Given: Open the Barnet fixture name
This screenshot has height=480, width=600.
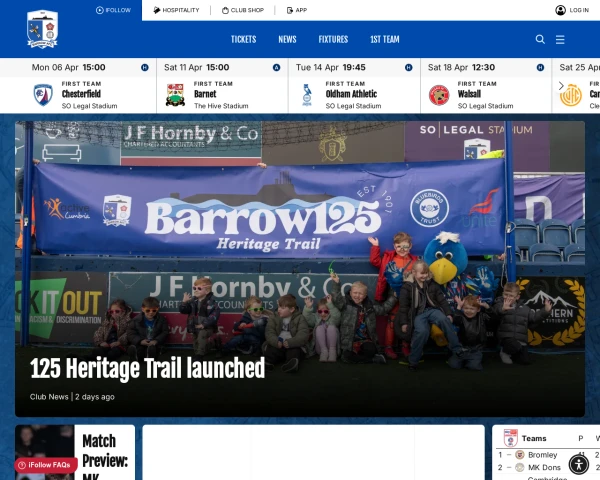Looking at the screenshot, I should coord(205,94).
